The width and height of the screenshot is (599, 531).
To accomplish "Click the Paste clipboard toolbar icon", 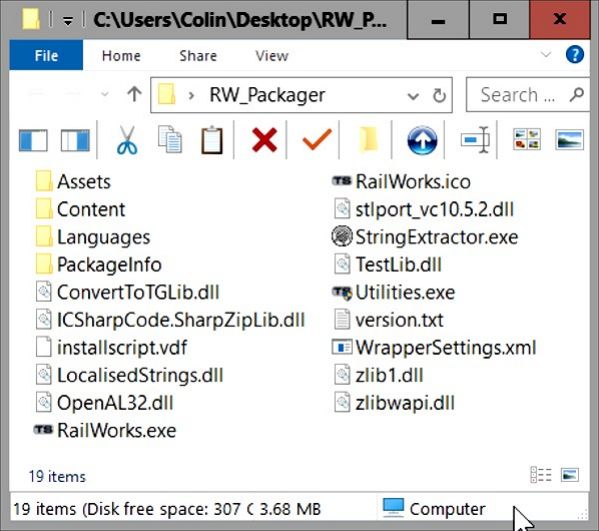I will pyautogui.click(x=212, y=140).
